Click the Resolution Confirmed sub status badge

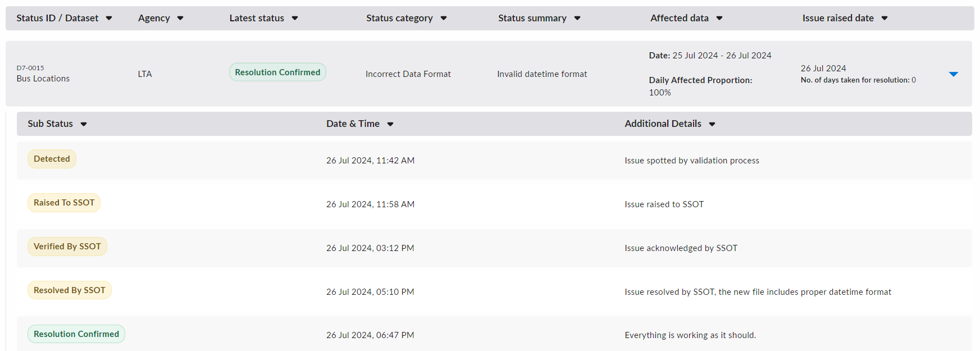click(76, 334)
